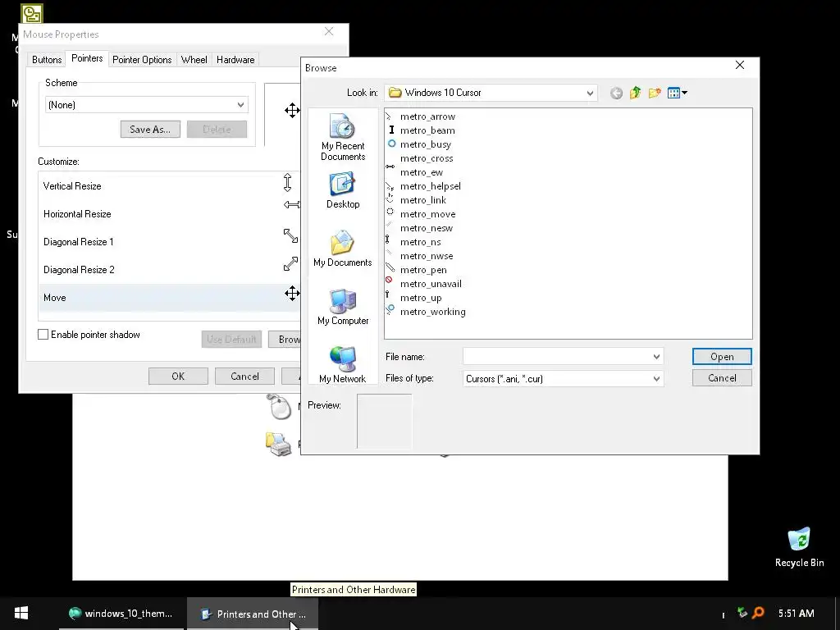Image resolution: width=840 pixels, height=630 pixels.
Task: Click the Delete scheme button
Action: coord(217,129)
